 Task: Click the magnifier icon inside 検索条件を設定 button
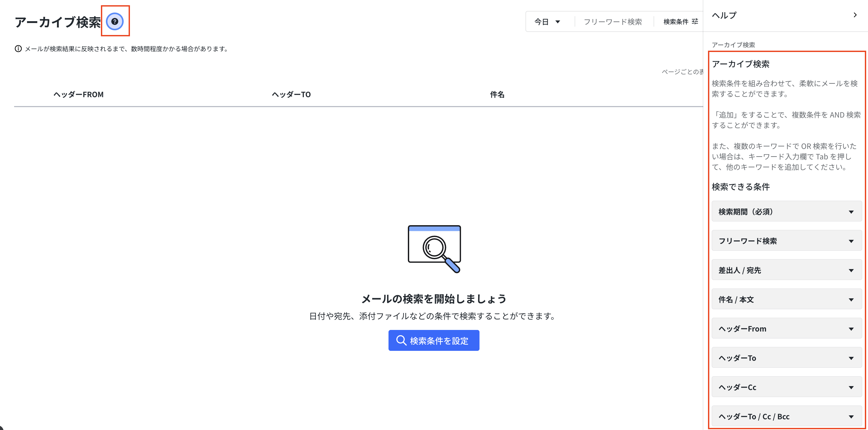[x=401, y=340]
